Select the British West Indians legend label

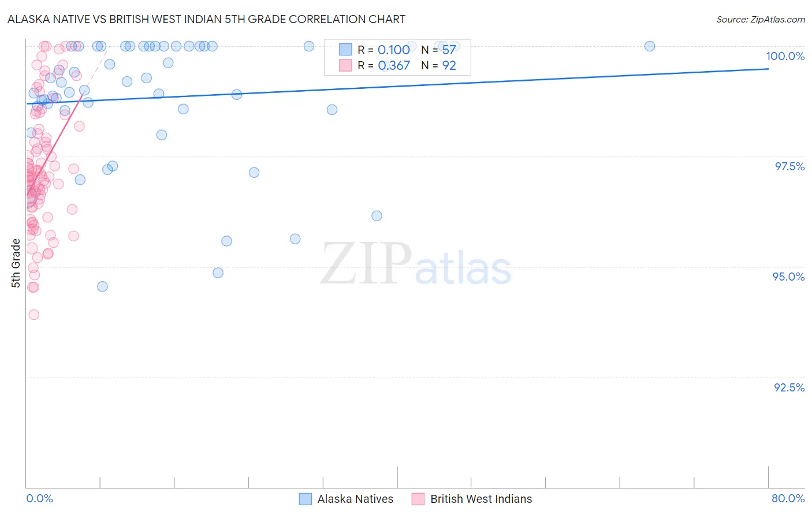click(481, 499)
